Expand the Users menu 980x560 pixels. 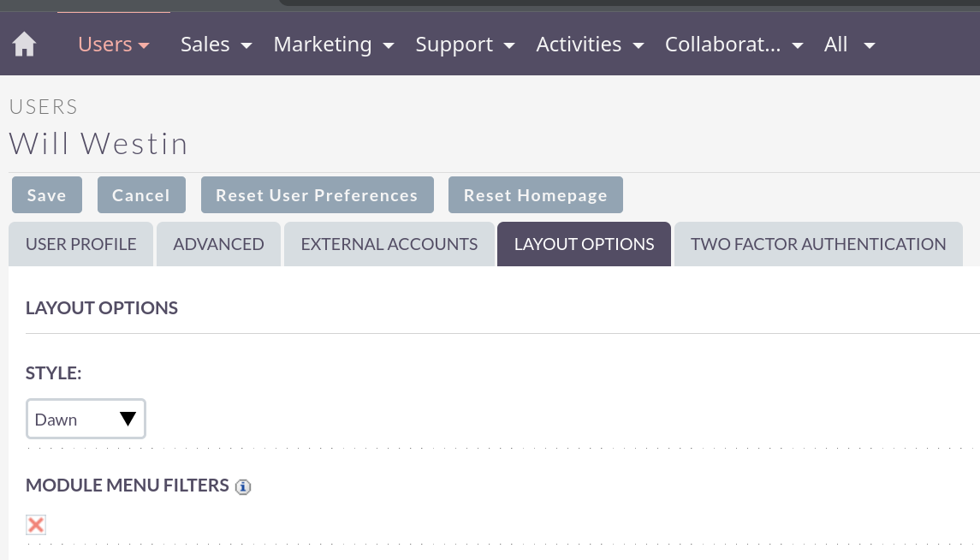[x=113, y=45]
